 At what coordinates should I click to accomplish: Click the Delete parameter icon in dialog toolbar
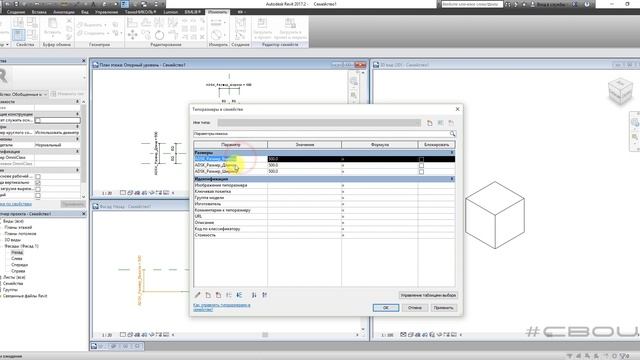(x=218, y=295)
